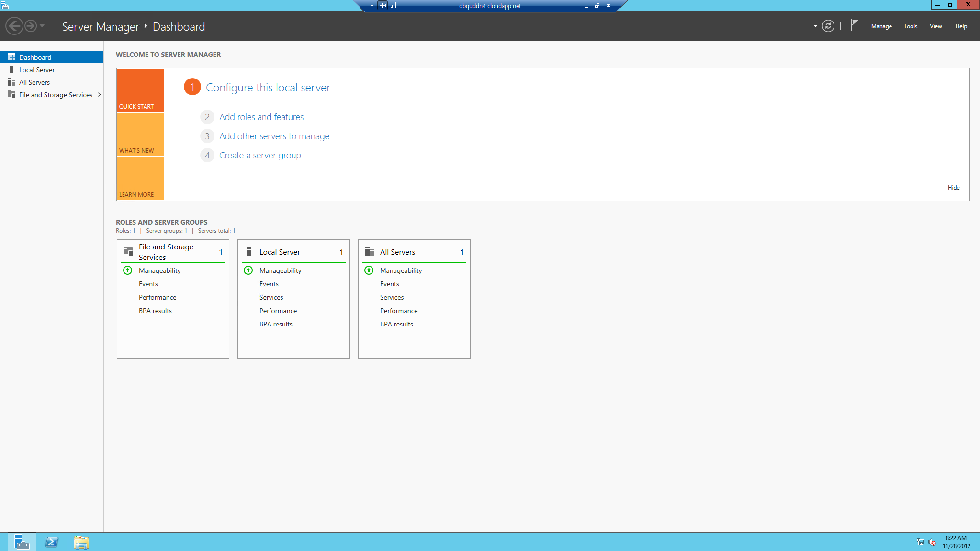Open Manageability in Local Server tile
This screenshot has height=551, width=980.
pyautogui.click(x=281, y=270)
